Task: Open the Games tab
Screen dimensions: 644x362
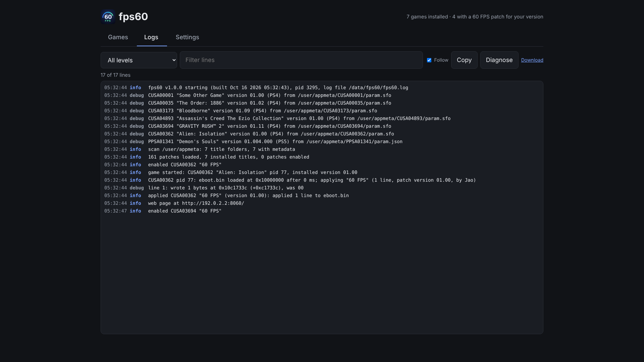Action: tap(118, 37)
